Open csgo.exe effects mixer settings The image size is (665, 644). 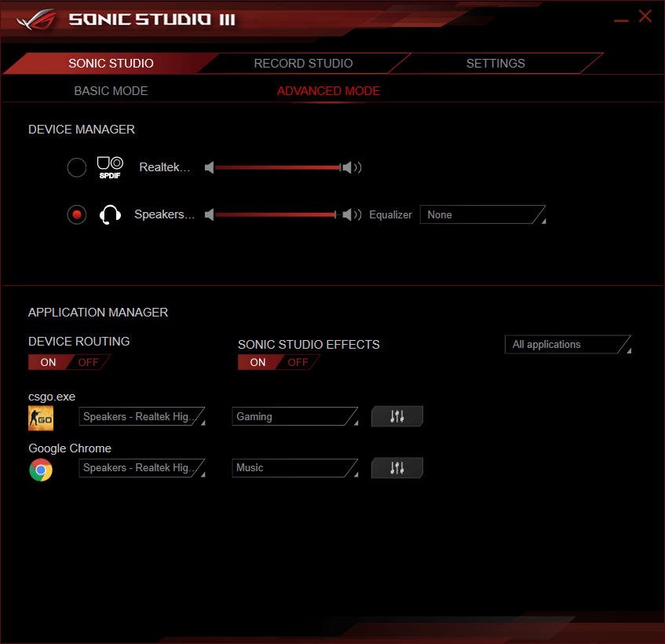point(397,416)
